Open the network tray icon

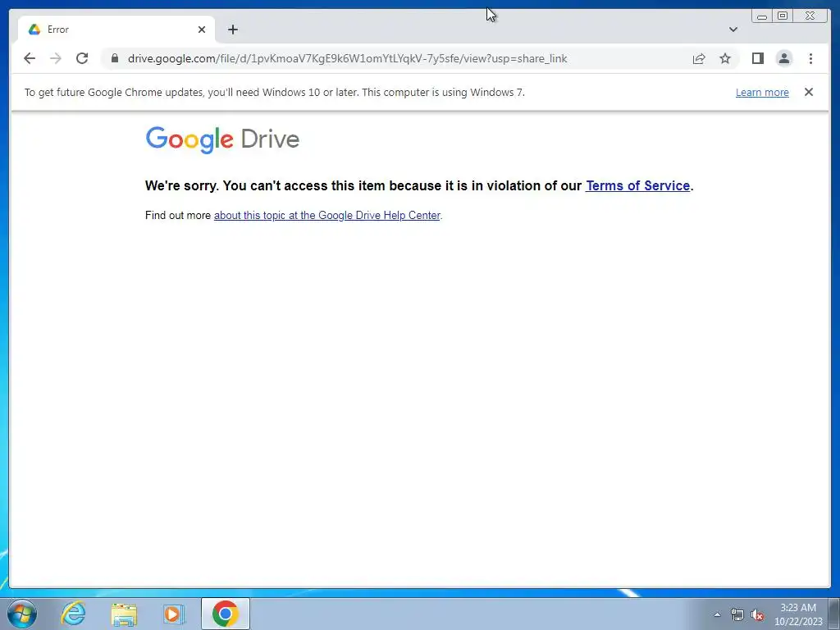[737, 614]
